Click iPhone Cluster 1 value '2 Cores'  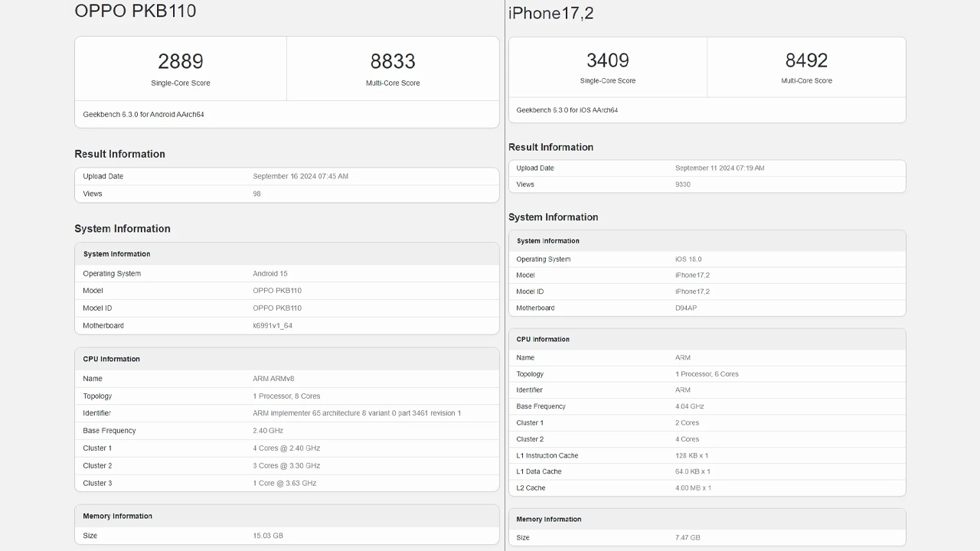688,423
